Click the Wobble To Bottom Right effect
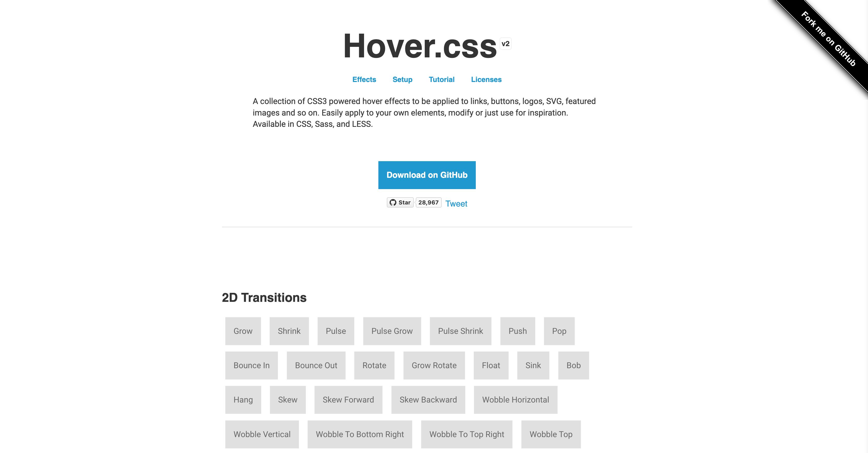Viewport: 868px width, 453px height. [359, 434]
